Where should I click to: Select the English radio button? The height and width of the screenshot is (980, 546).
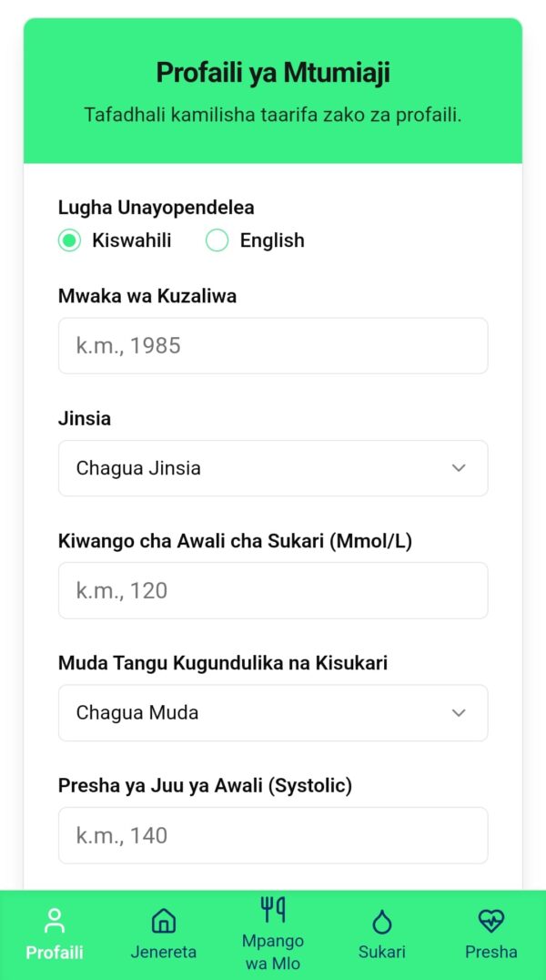[217, 240]
